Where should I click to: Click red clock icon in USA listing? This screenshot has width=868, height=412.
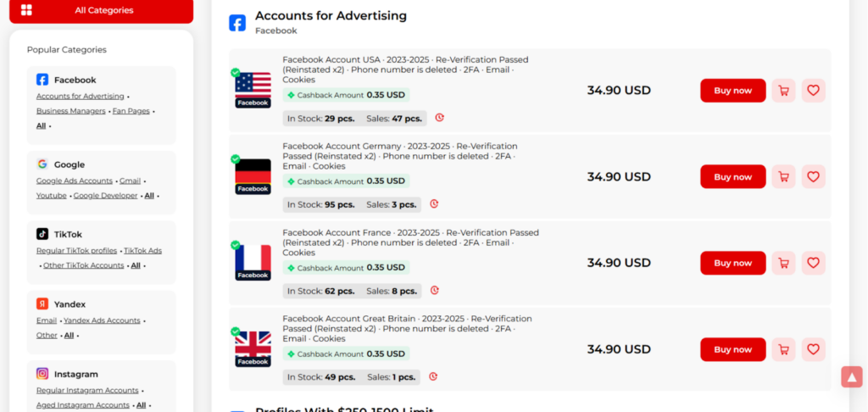pos(439,118)
